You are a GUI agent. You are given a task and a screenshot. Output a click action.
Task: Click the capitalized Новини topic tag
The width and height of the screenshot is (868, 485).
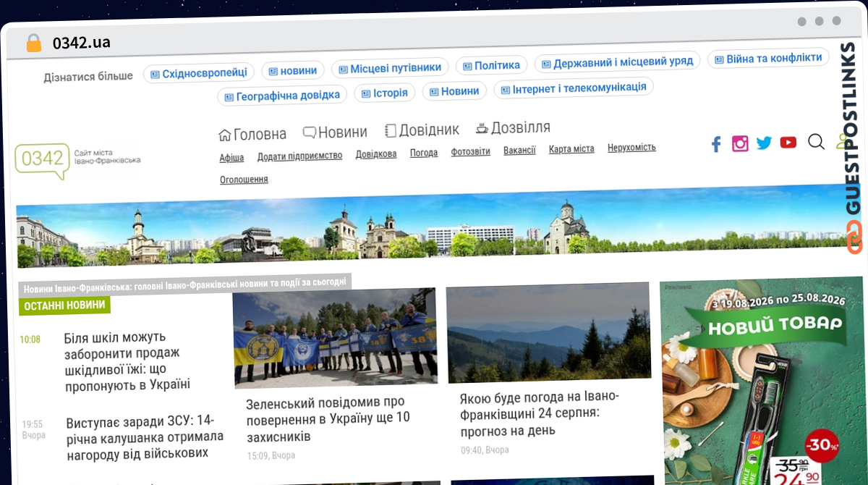(454, 91)
